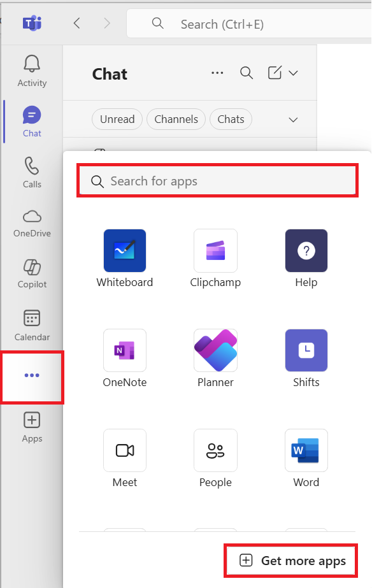Click the Search for apps field
372x588 pixels.
[217, 181]
